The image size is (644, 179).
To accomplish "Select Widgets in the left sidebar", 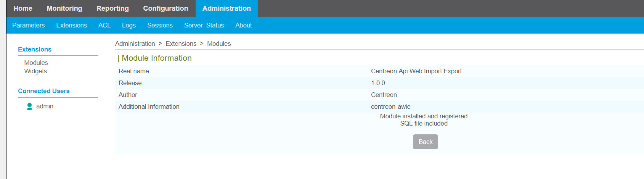I will [35, 71].
